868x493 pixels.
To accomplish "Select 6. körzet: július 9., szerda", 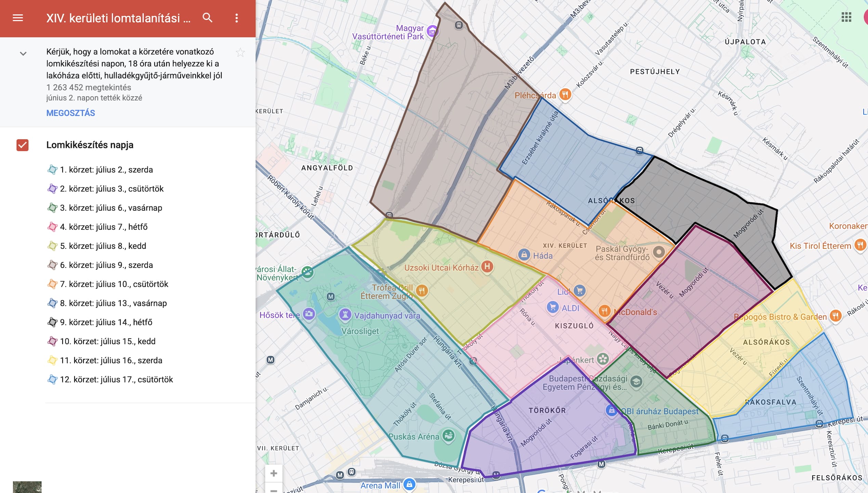I will [x=106, y=265].
